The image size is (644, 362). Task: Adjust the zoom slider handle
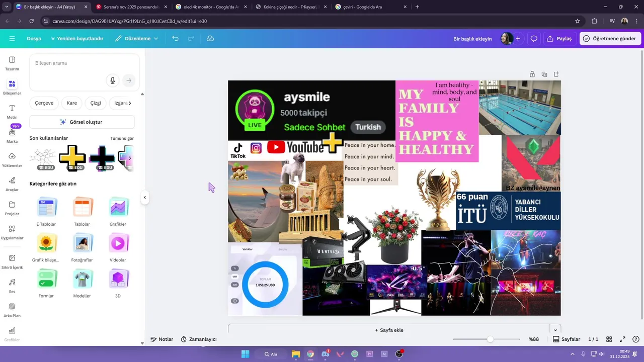490,339
